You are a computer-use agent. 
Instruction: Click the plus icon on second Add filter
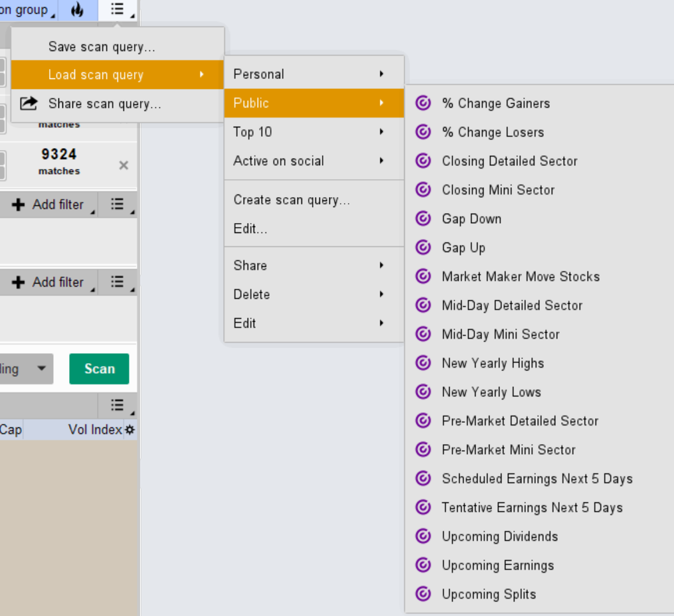click(18, 282)
